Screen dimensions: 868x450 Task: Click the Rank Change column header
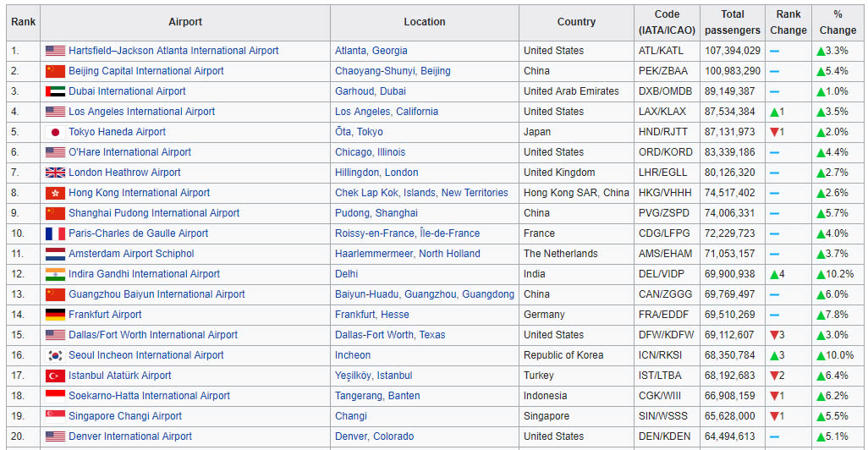(x=788, y=22)
